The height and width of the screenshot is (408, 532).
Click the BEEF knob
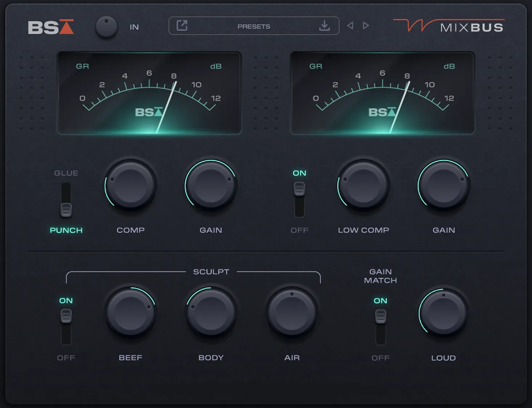click(130, 313)
